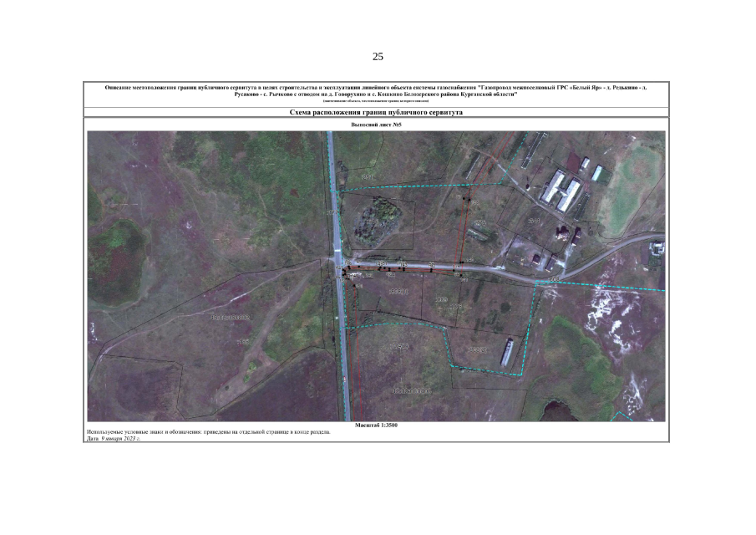The image size is (756, 535).
Task: Click the vertical highway at map top
Action: [x=332, y=167]
